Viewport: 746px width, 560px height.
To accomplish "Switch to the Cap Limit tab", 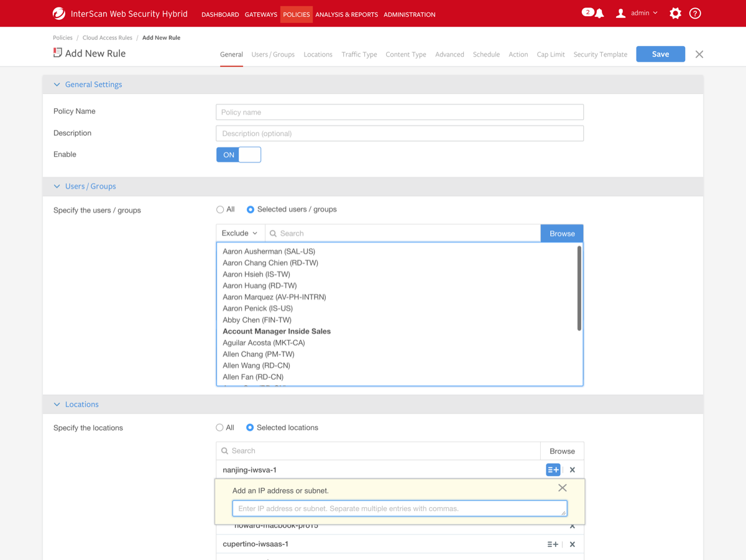I will [x=551, y=55].
